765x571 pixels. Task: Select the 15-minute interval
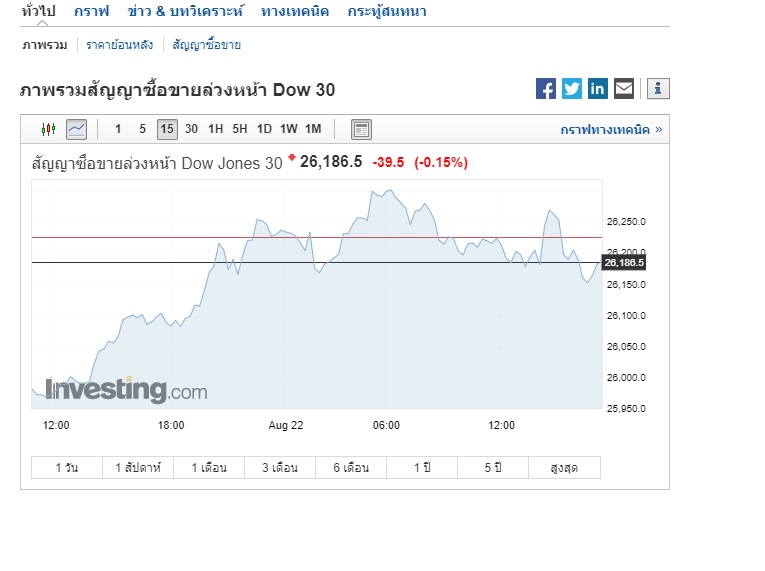(166, 129)
